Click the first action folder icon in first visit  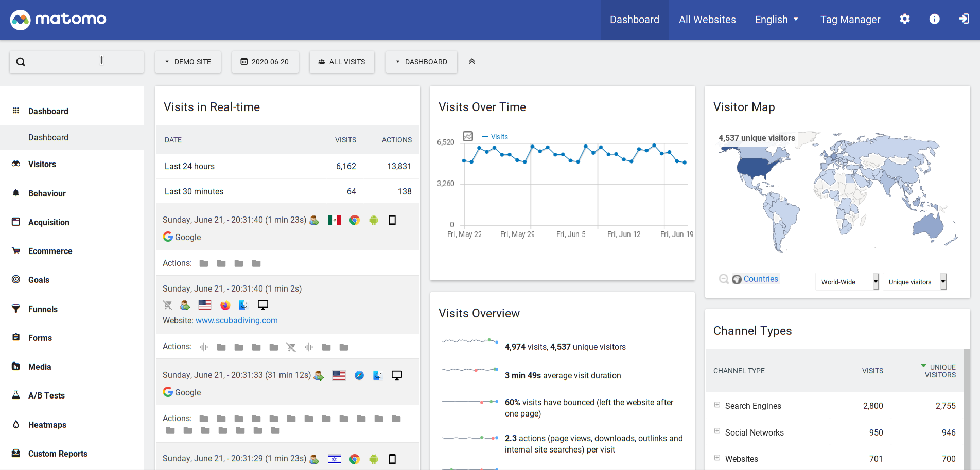pos(204,263)
